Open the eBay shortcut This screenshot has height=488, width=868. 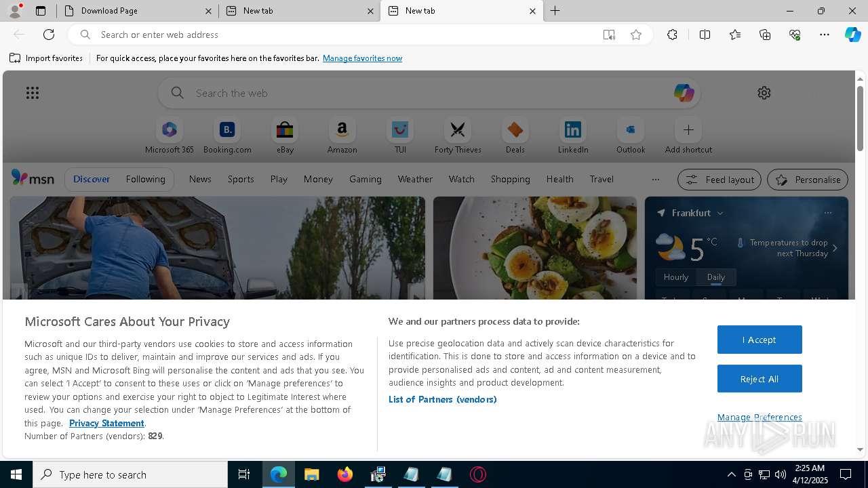[x=285, y=136]
